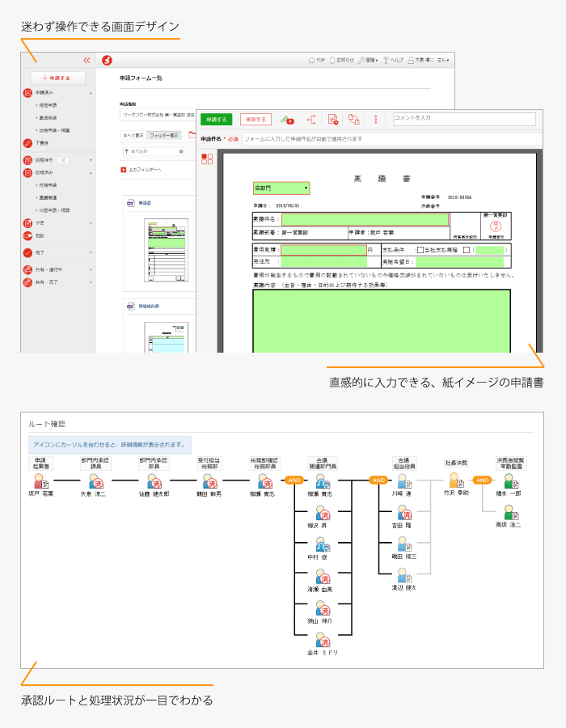Collapse the sidebar with the double-chevron icon
The width and height of the screenshot is (566, 728).
(87, 60)
